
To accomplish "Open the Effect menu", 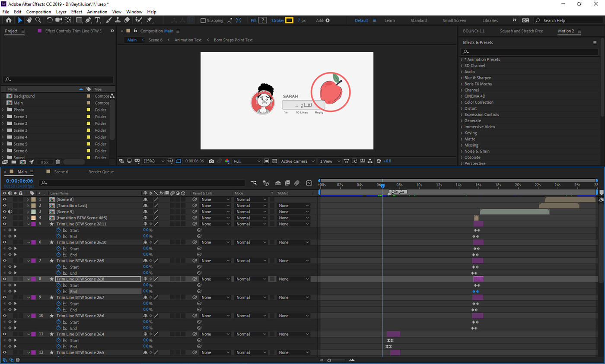I will tap(76, 12).
